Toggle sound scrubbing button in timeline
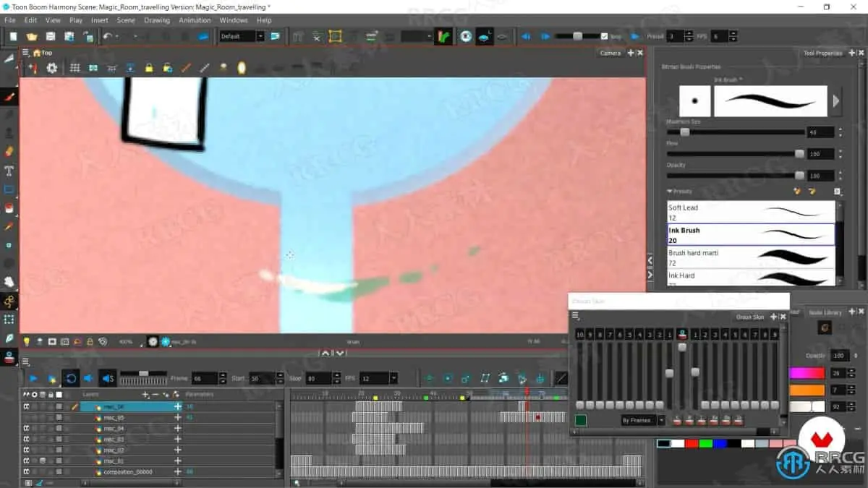The image size is (868, 488). coord(108,378)
